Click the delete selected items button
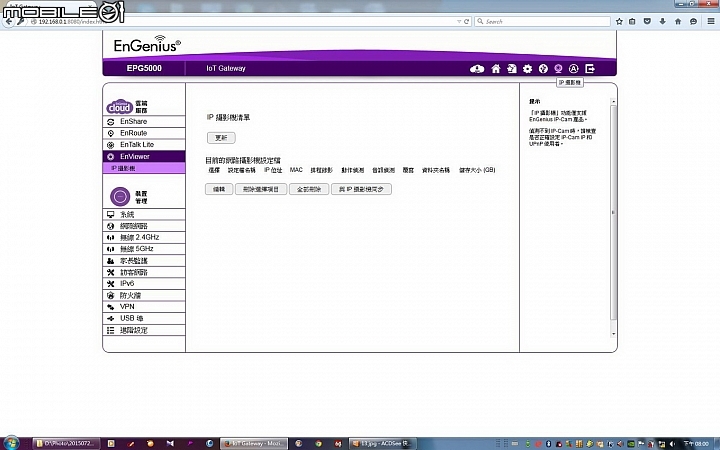Image resolution: width=720 pixels, height=450 pixels. (x=261, y=189)
